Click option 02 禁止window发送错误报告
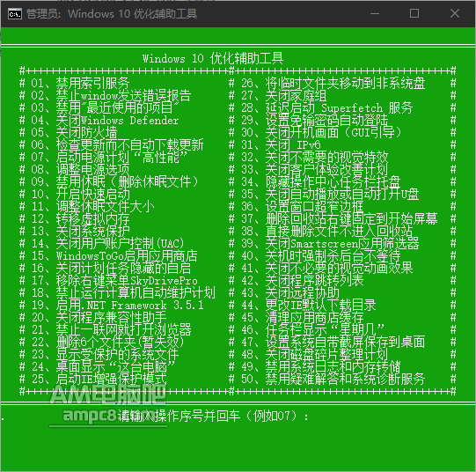Screen dimensions: 476x472 point(111,95)
